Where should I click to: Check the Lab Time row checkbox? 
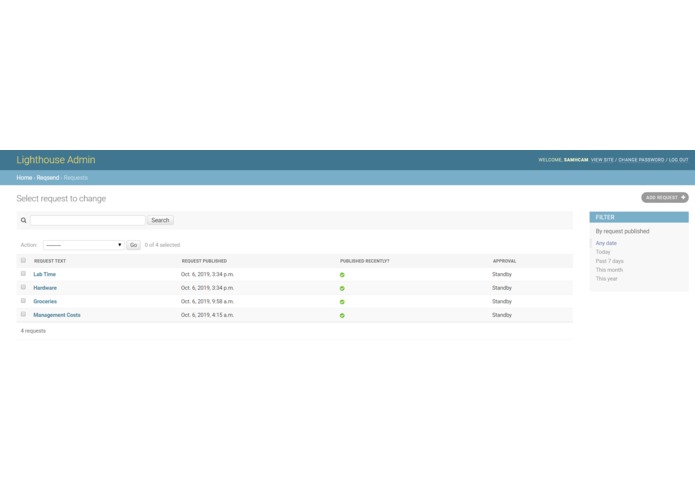(x=23, y=274)
